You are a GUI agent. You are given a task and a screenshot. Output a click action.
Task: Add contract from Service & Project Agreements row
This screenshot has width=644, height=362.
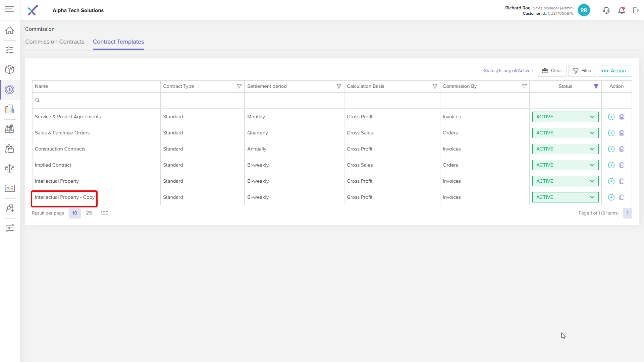click(x=611, y=117)
